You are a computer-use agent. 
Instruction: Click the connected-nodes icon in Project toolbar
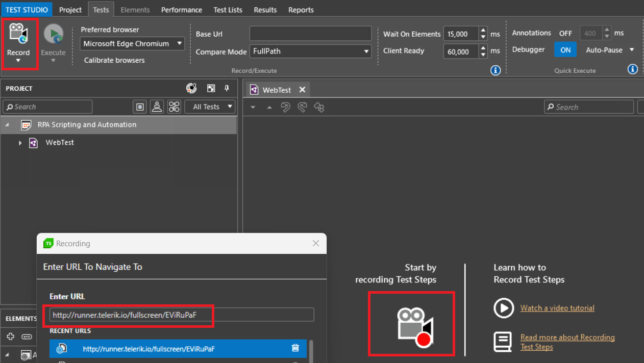click(x=175, y=107)
